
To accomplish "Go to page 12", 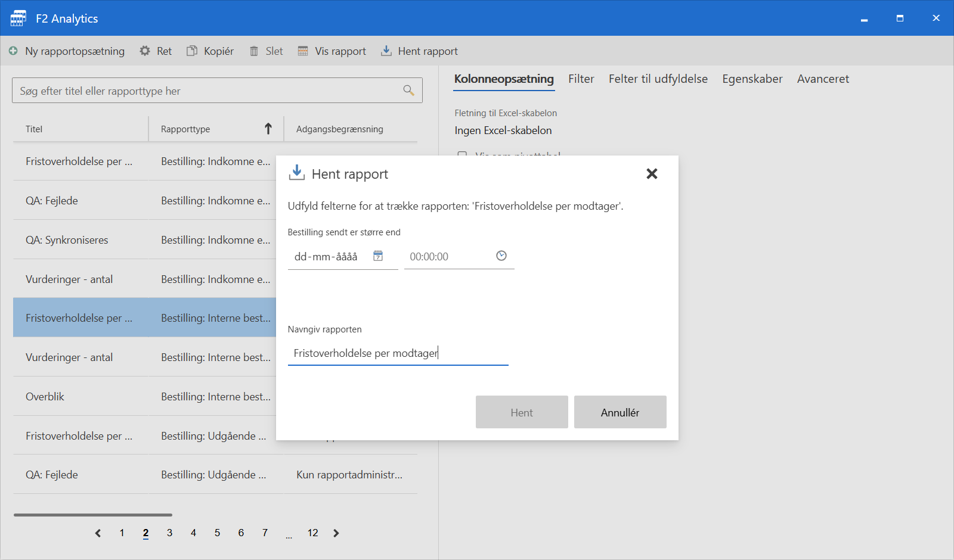I will coord(312,533).
